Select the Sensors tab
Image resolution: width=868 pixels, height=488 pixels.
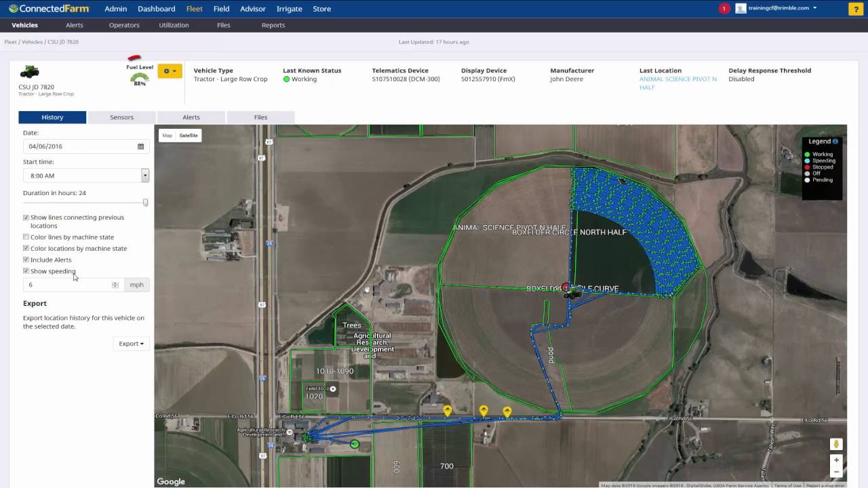coord(122,117)
